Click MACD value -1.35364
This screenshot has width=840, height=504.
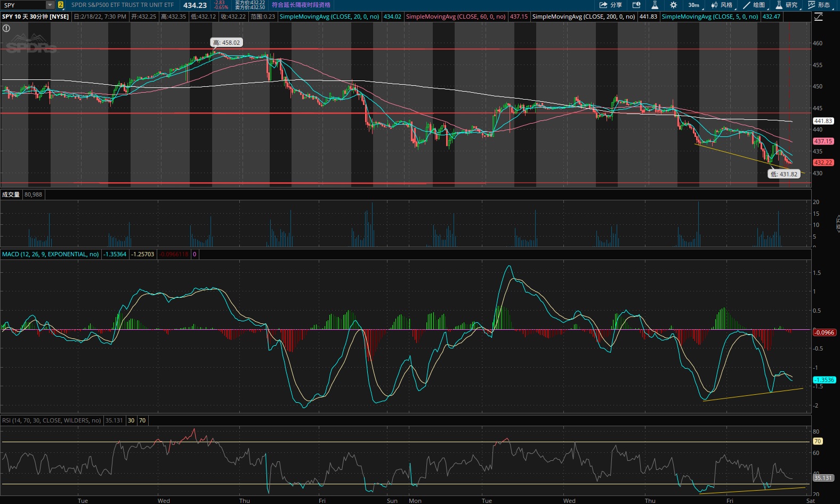(115, 254)
